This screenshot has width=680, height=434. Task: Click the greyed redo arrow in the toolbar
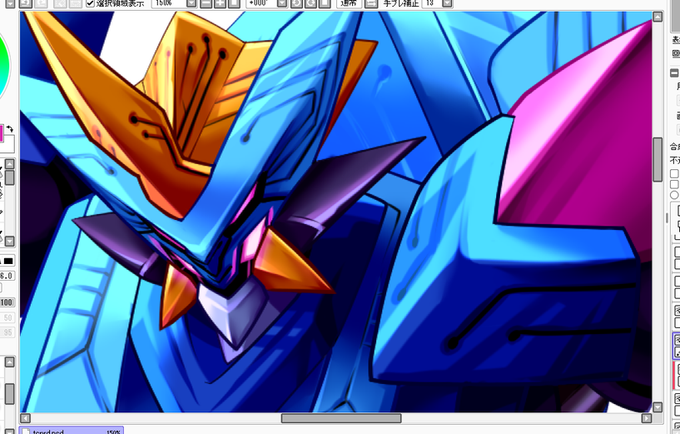pyautogui.click(x=41, y=3)
